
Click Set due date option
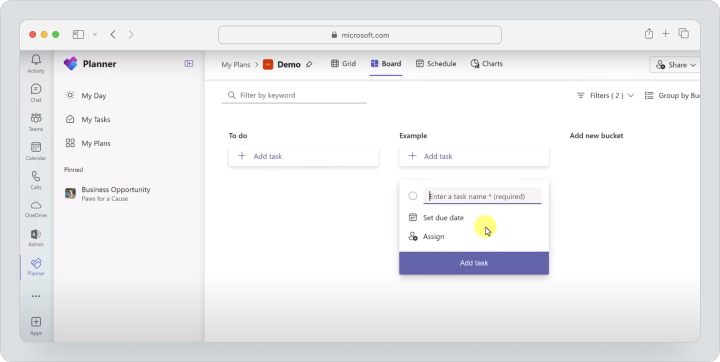point(443,218)
